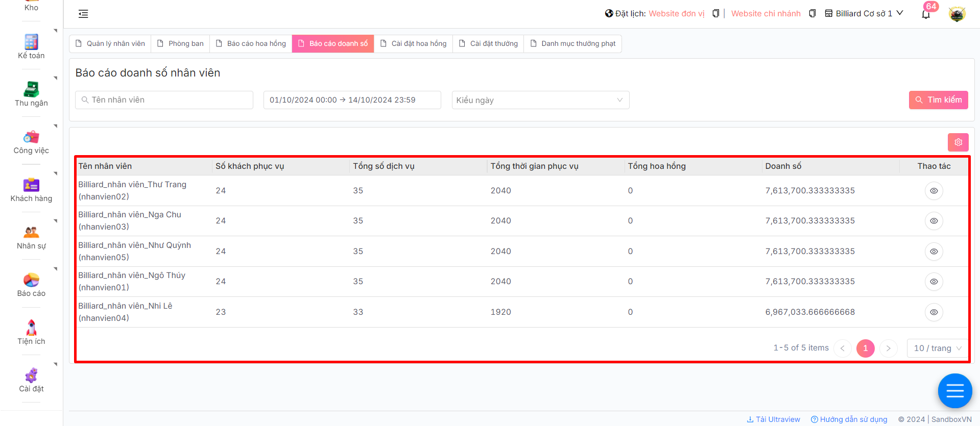View details for employee Như Quỳnh
Viewport: 980px width, 426px height.
(x=934, y=252)
